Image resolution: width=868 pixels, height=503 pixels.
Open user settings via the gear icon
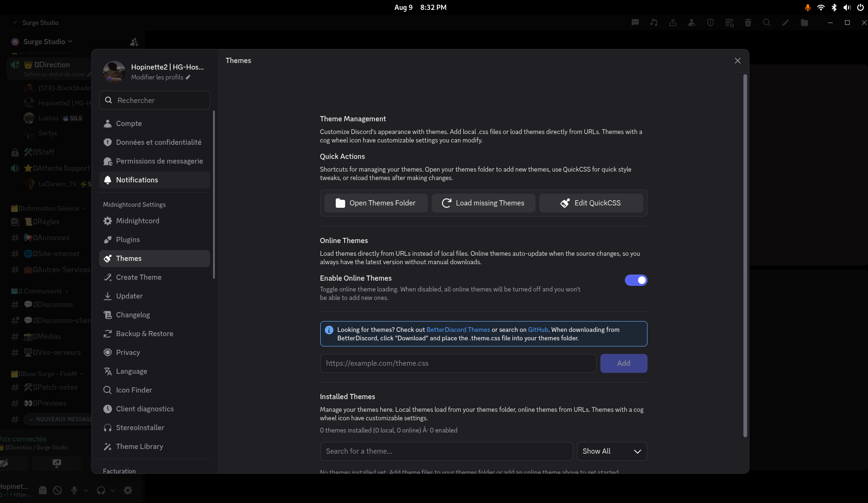coord(128,490)
